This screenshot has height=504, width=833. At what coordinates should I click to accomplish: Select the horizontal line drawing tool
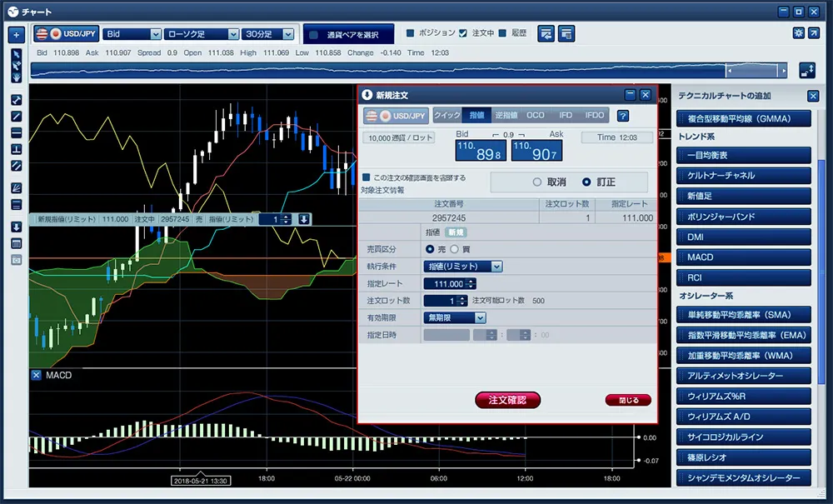coord(16,132)
